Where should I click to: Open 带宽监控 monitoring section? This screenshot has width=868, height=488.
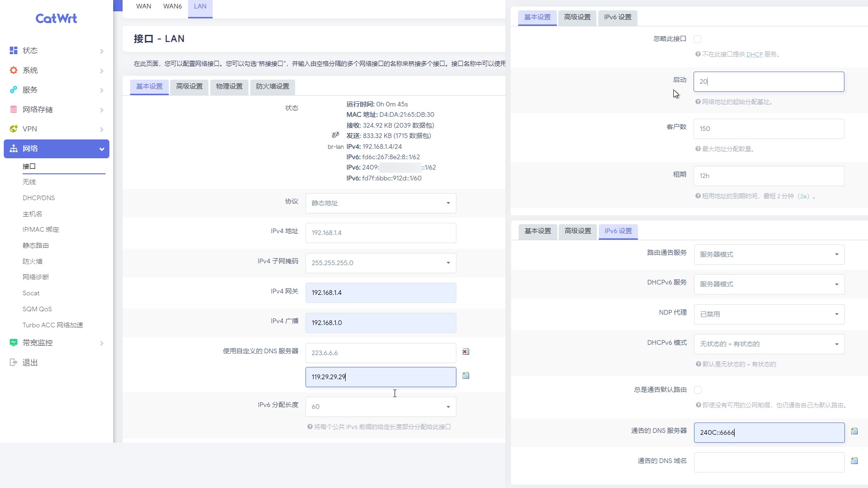pos(57,343)
